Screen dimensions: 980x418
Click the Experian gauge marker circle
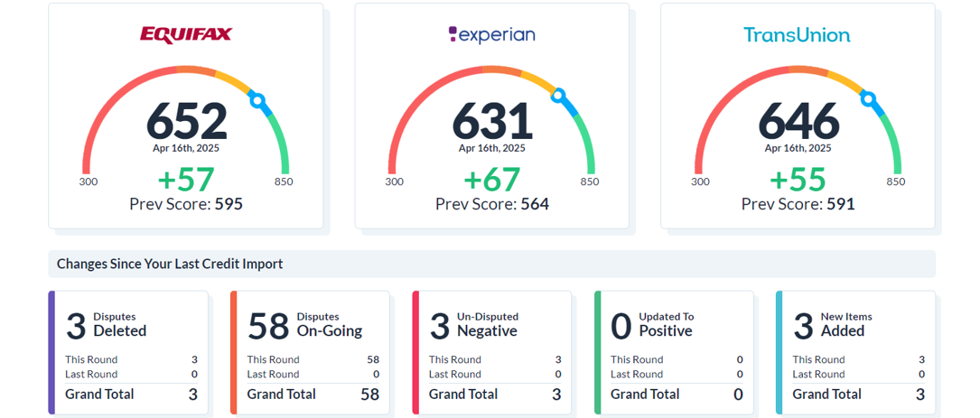(558, 95)
